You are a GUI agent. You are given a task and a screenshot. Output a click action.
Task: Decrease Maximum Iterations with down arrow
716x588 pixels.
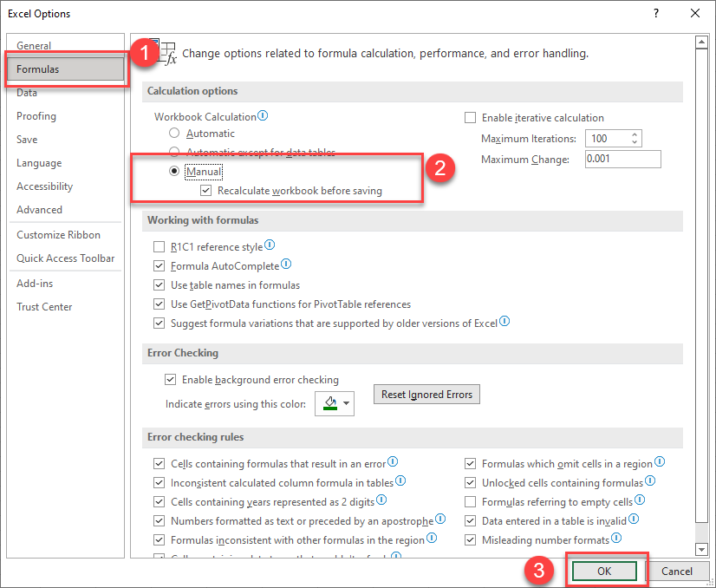click(x=635, y=142)
